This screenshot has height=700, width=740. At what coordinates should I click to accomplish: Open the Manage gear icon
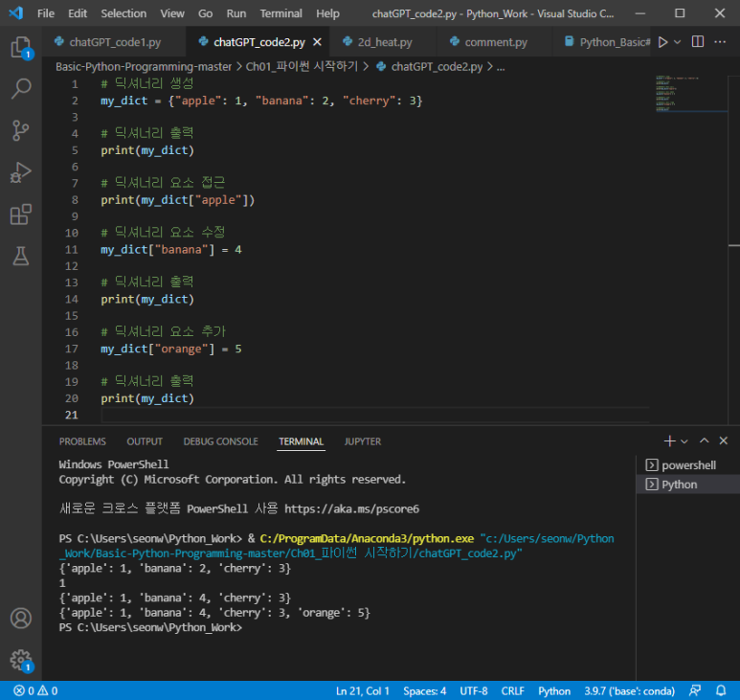[21, 660]
